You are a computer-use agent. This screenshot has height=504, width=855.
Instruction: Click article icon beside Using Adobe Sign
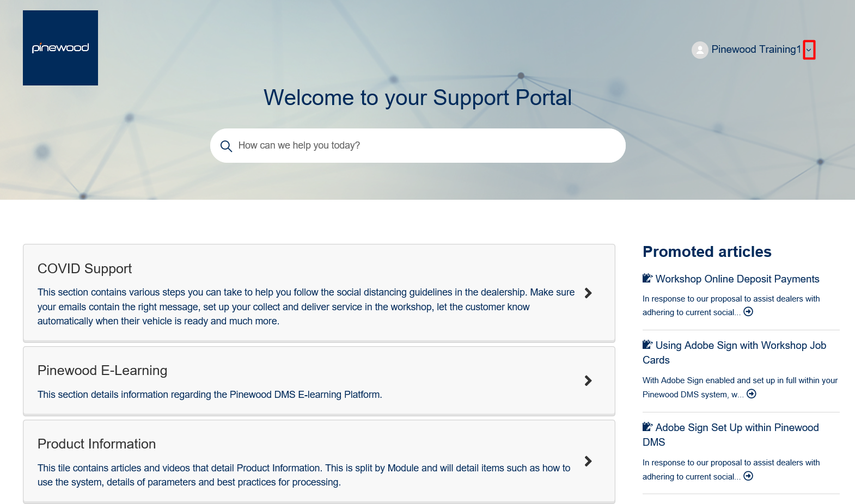coord(648,345)
